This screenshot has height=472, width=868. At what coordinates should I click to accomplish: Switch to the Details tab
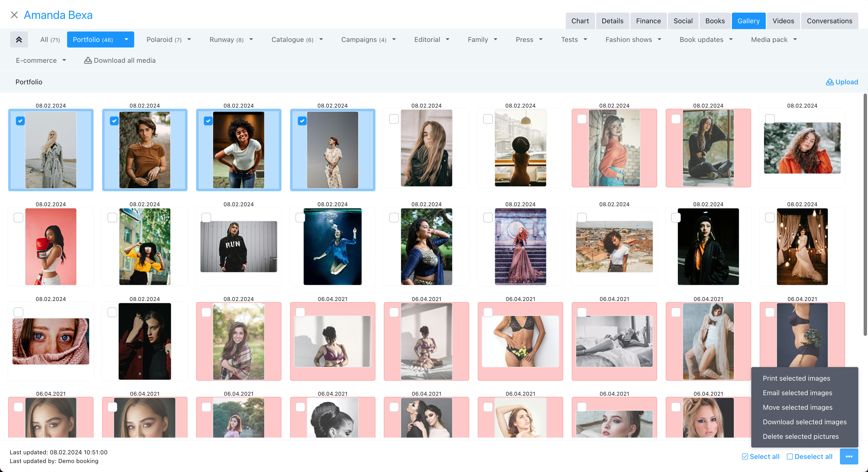click(612, 21)
